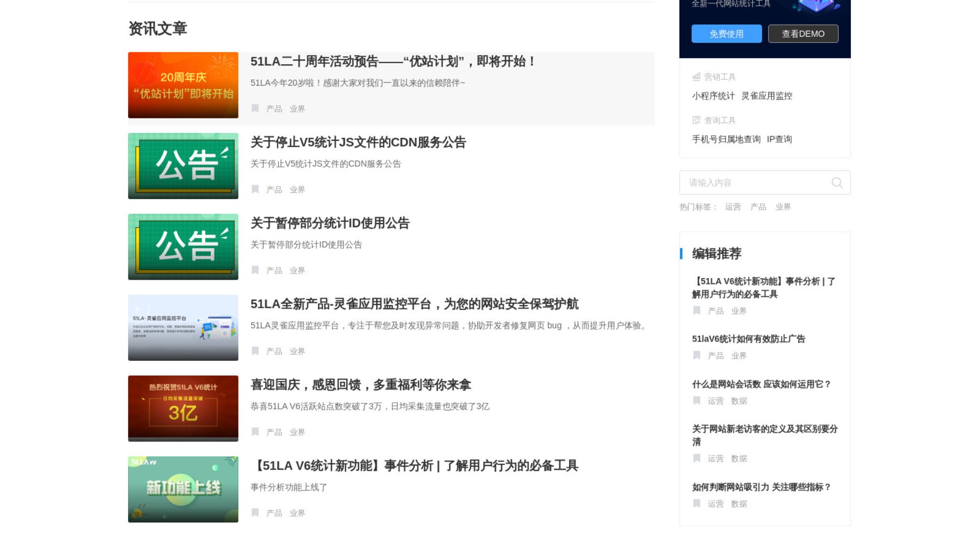The image size is (980, 536).
Task: Open 喜迎国庆，感恩回馈 article title
Action: click(361, 385)
